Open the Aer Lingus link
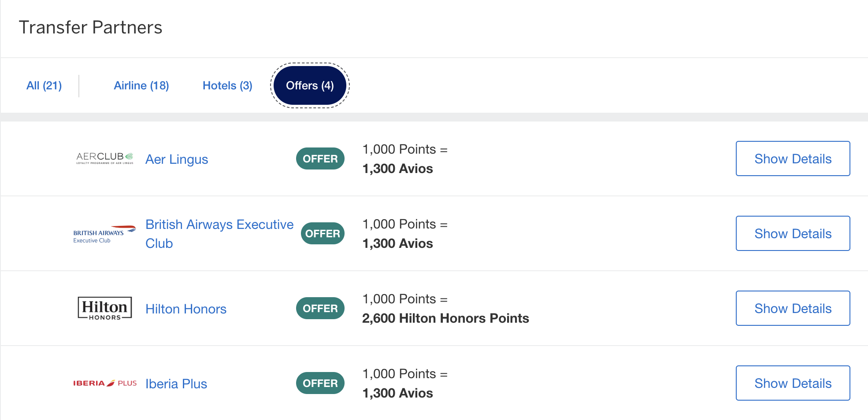The image size is (868, 420). (177, 159)
